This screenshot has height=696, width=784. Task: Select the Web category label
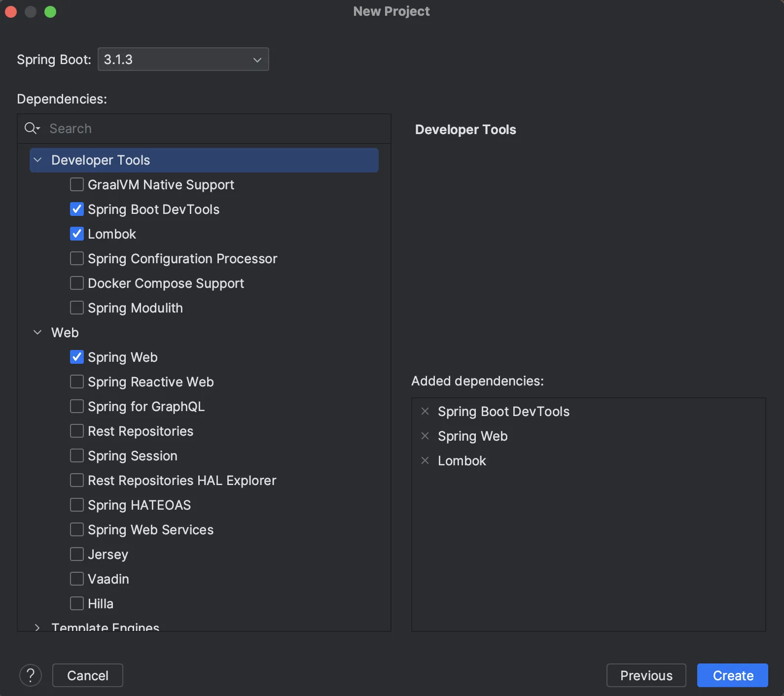pyautogui.click(x=65, y=333)
